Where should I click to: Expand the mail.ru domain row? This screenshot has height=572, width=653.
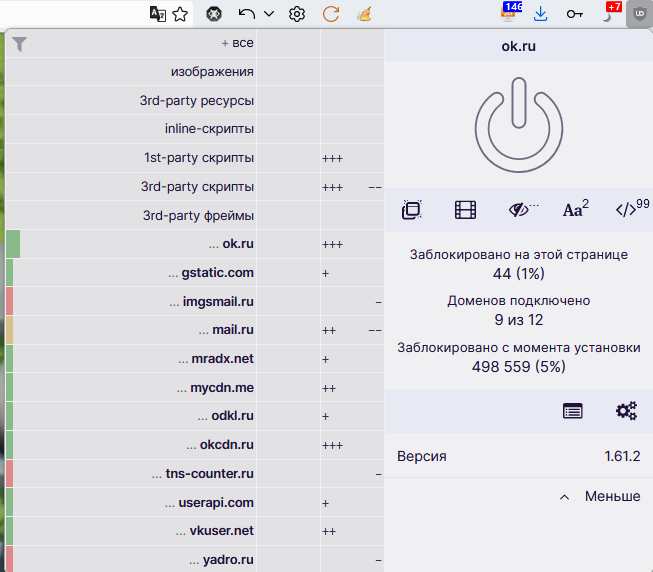tap(131, 330)
